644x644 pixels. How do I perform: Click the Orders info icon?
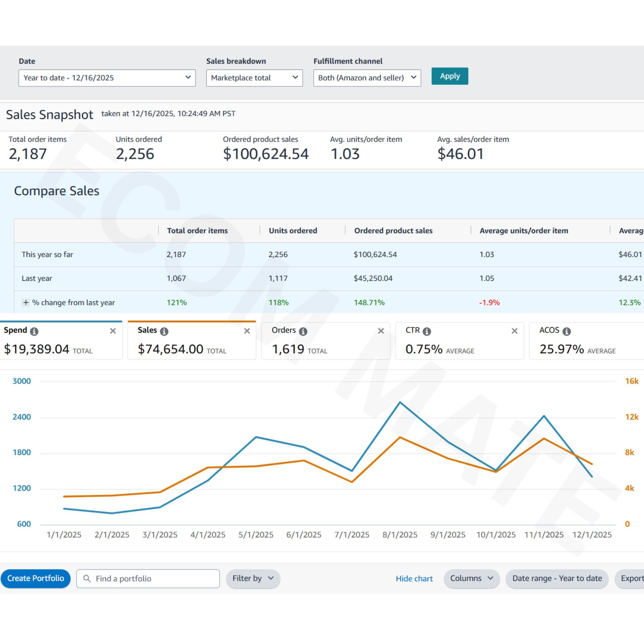[x=303, y=331]
